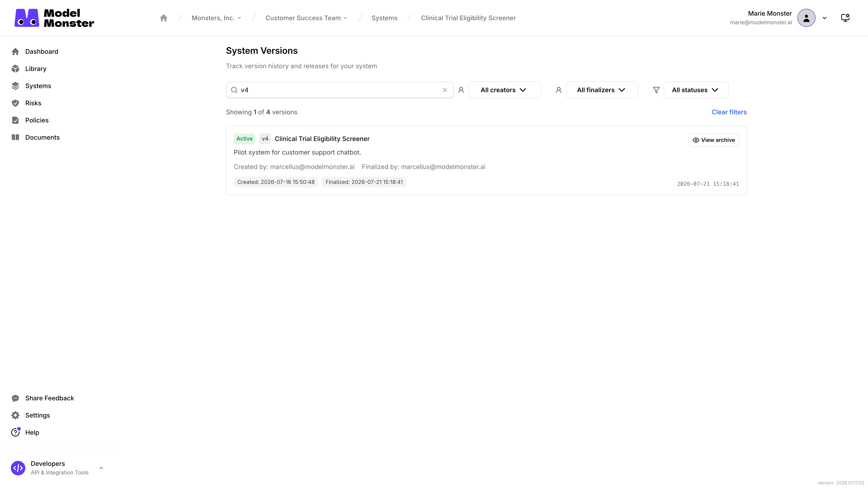The height and width of the screenshot is (488, 868).
Task: Click the monospace timestamp at the card's right
Action: click(708, 184)
